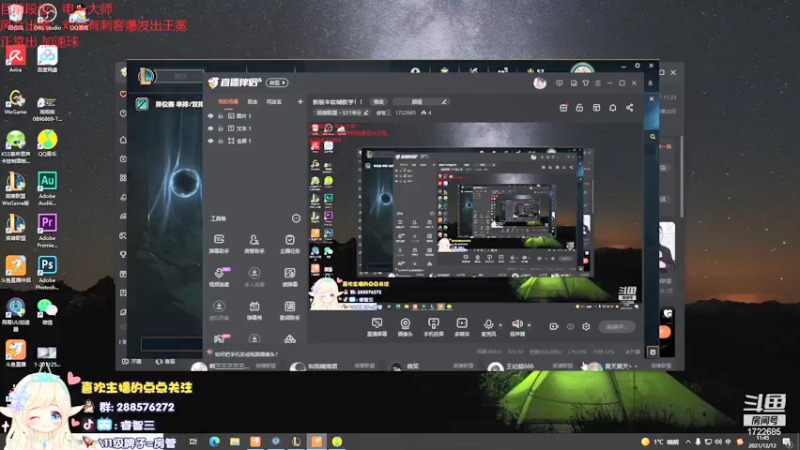Open the QQ音乐 desktop shortcut
The height and width of the screenshot is (450, 800).
coord(47,143)
